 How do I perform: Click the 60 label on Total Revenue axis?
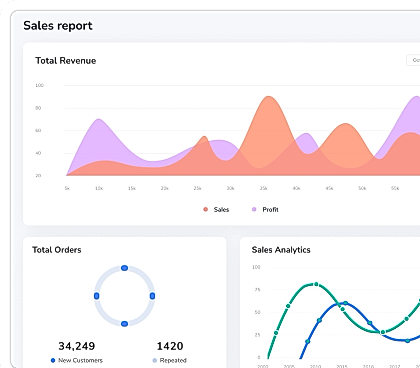pyautogui.click(x=38, y=130)
